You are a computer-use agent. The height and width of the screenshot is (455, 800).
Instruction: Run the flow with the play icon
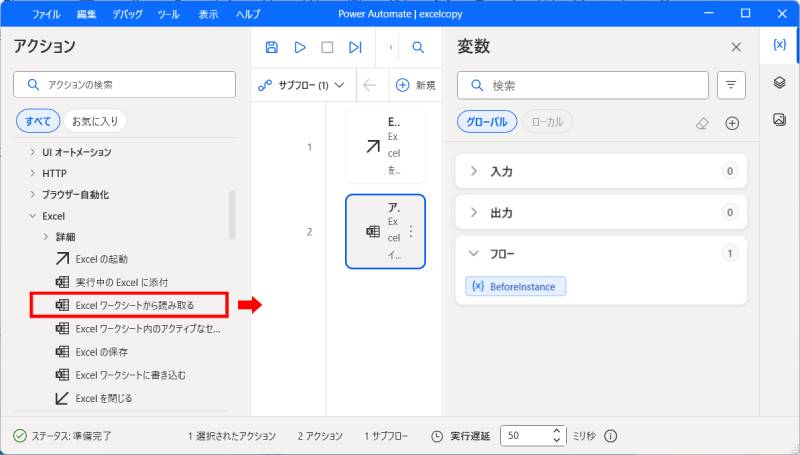point(299,47)
